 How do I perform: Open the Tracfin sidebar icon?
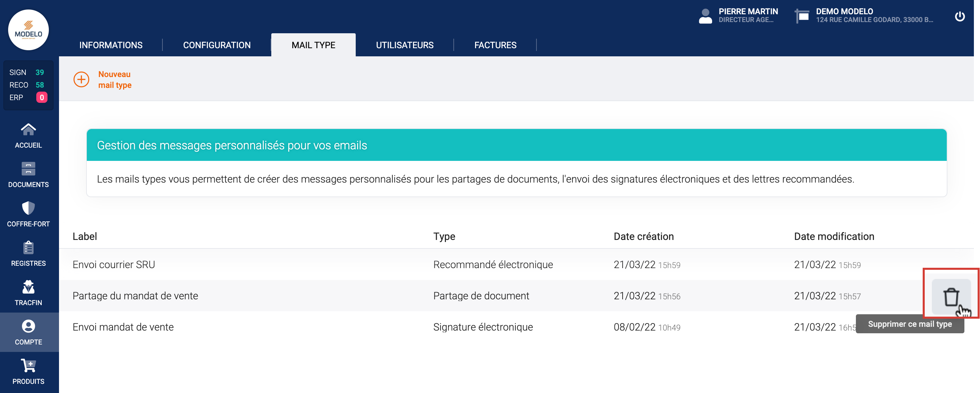(x=28, y=287)
